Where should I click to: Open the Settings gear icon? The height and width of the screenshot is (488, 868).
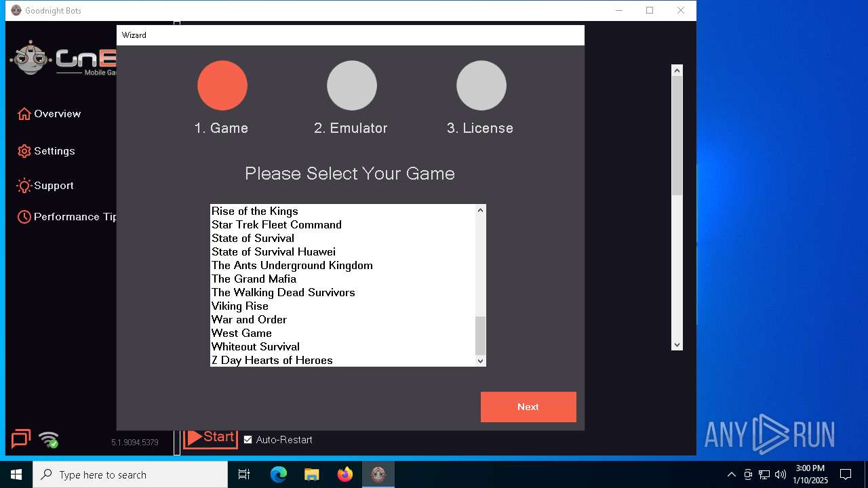(x=24, y=151)
